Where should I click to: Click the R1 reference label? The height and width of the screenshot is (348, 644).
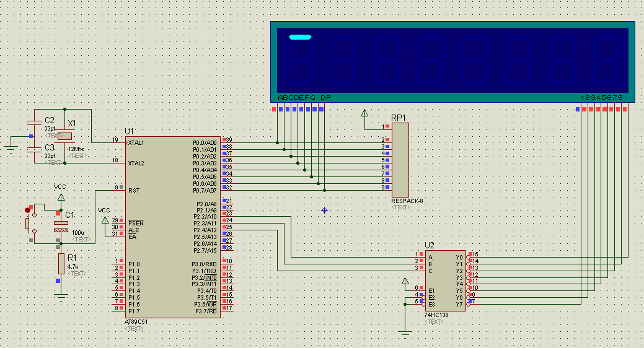[72, 258]
